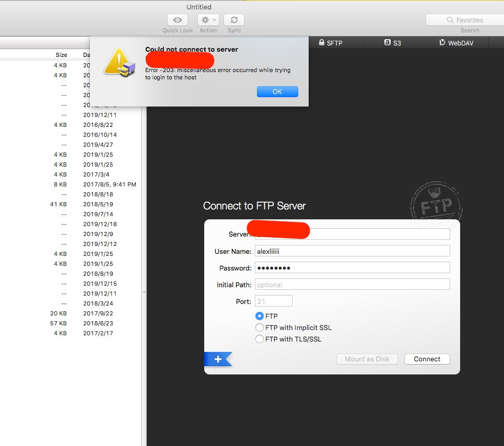504x446 pixels.
Task: Click the Quick Look eye icon
Action: tap(178, 20)
